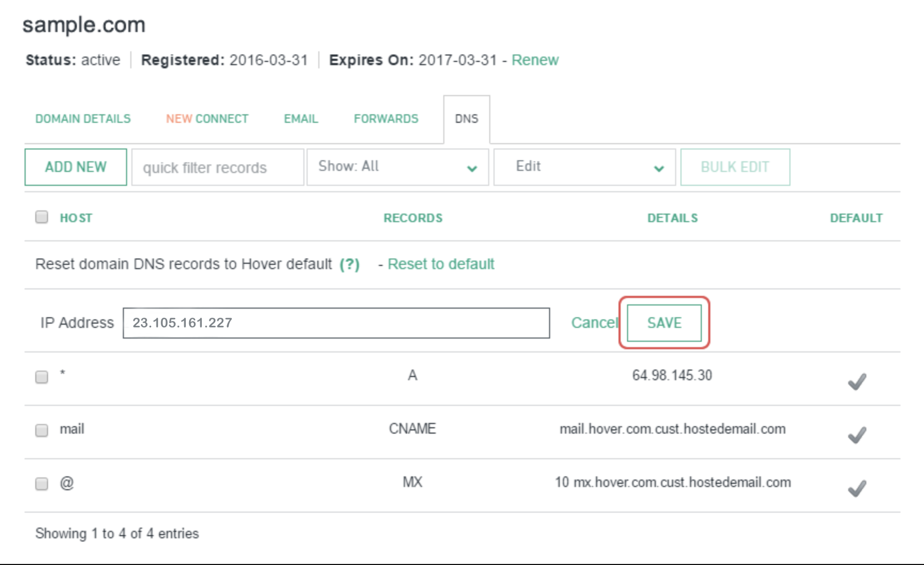The height and width of the screenshot is (565, 924).
Task: Click default checkmark for wildcard A record
Action: point(857,381)
